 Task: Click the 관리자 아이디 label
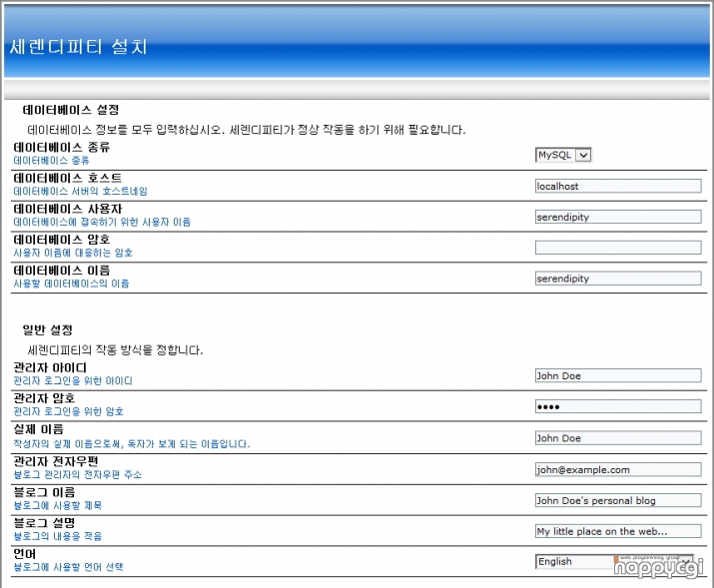point(50,367)
